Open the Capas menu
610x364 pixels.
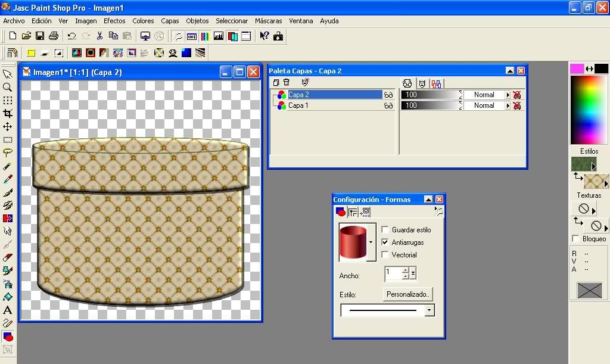point(170,21)
